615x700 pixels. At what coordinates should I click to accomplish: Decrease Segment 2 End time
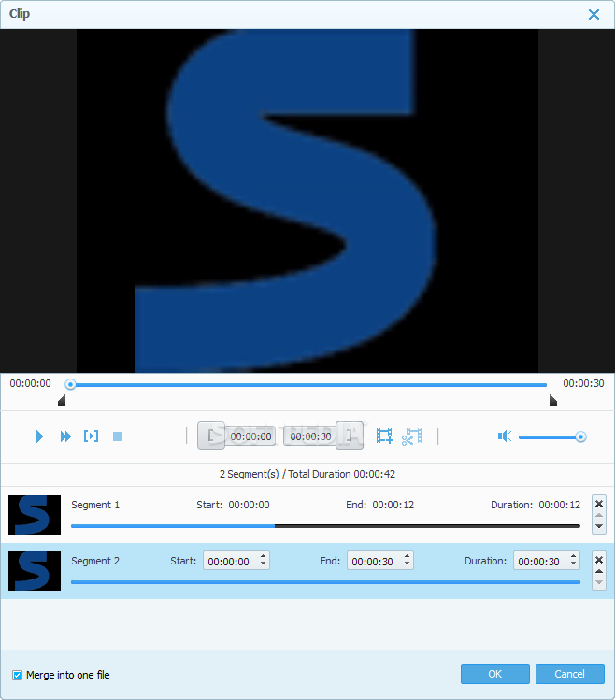pyautogui.click(x=407, y=564)
